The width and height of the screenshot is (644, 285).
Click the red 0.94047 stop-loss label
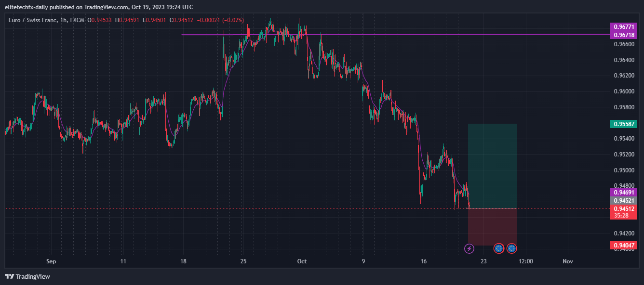point(624,246)
